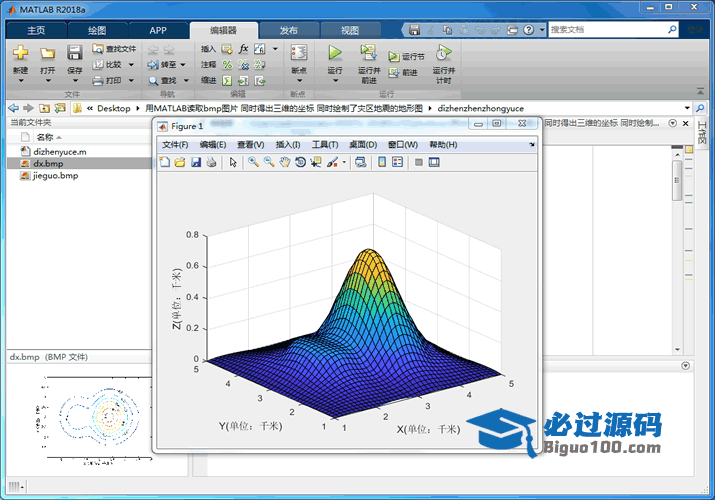Open the dropdown under 新建
Image resolution: width=715 pixels, height=500 pixels.
[x=21, y=81]
